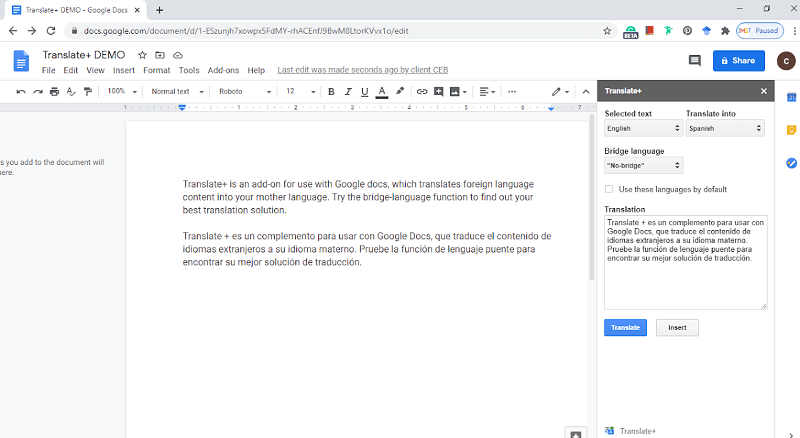Open the highlight color pen tool

point(400,91)
